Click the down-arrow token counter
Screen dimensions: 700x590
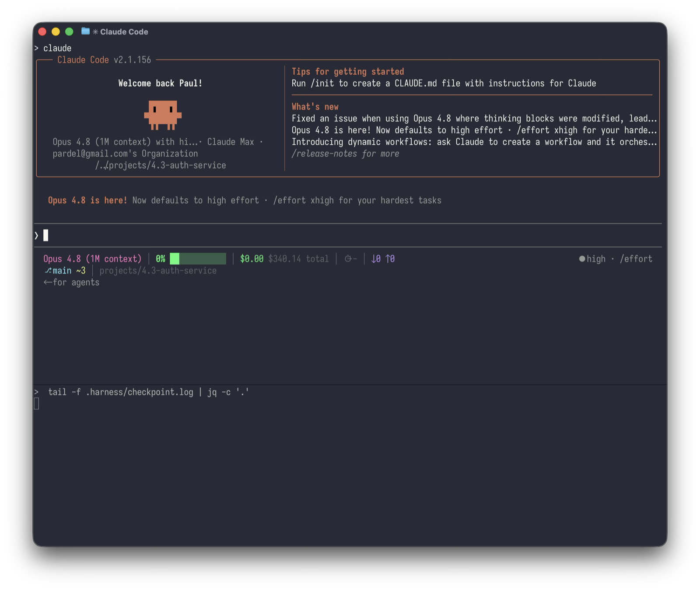click(x=376, y=259)
